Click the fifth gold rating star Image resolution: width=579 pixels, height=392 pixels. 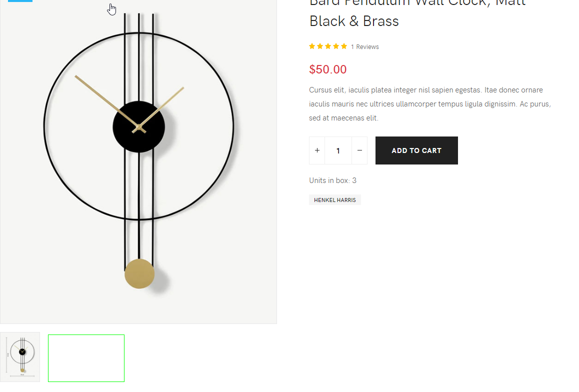tap(344, 46)
